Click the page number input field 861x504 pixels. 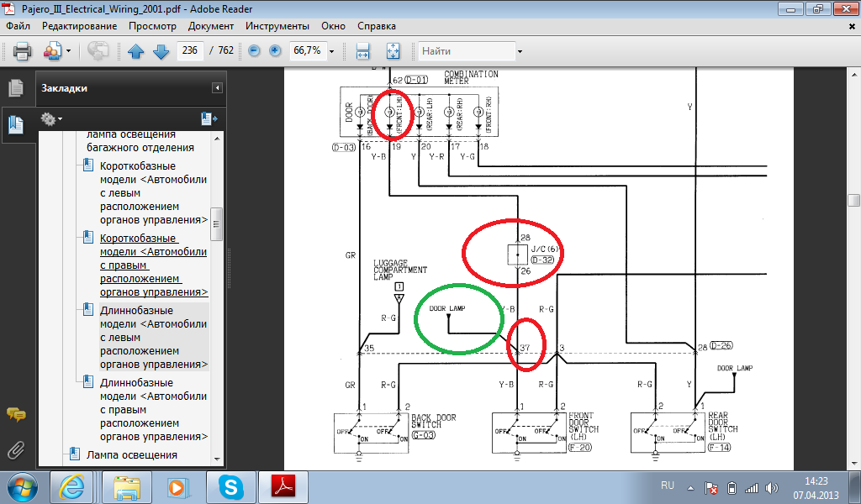[190, 51]
